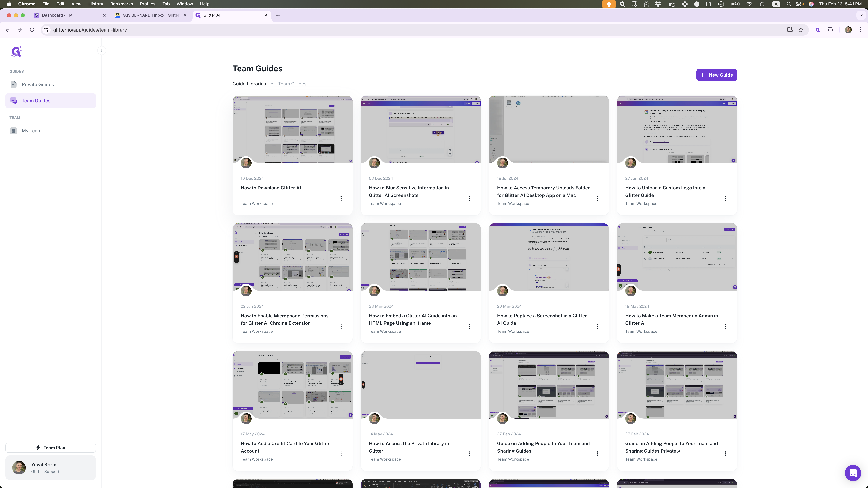View site information icon in address bar
This screenshot has height=488, width=868.
point(46,30)
